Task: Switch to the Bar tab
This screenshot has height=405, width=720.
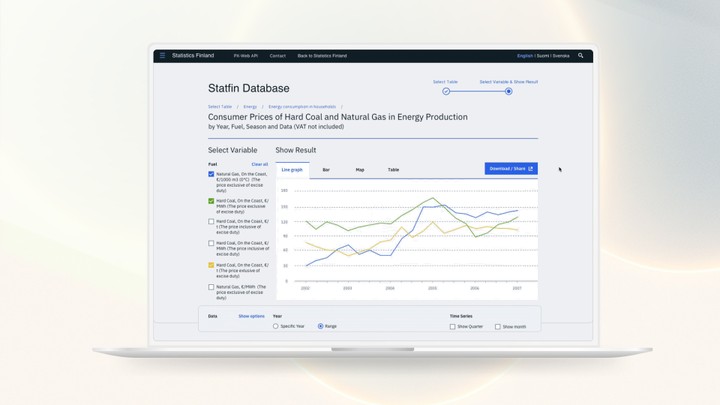Action: tap(326, 170)
